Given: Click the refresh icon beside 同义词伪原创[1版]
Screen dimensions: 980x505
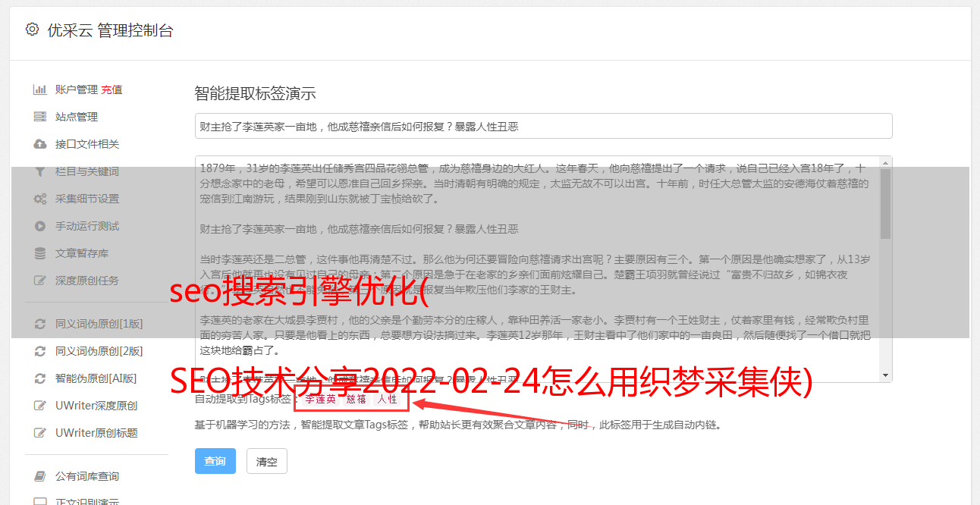Looking at the screenshot, I should tap(40, 324).
